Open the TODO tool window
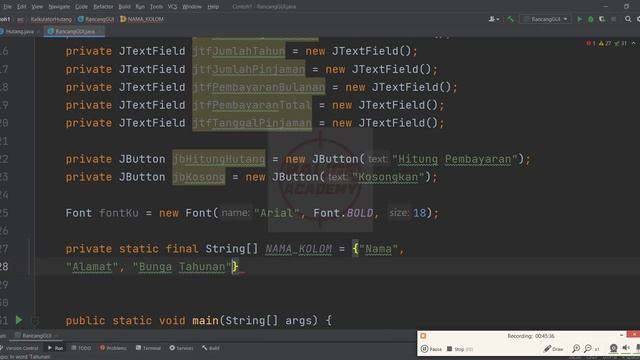Screen dimensions: 640x360 pyautogui.click(x=81, y=348)
